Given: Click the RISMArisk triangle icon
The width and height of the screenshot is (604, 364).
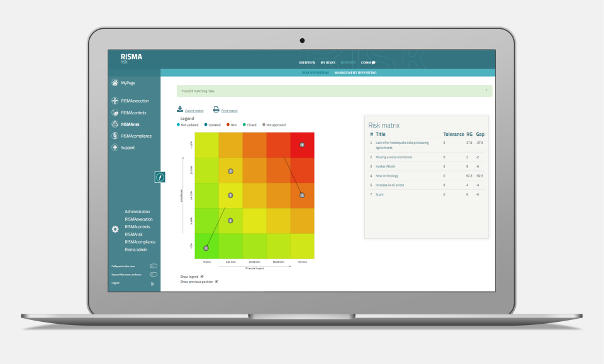Looking at the screenshot, I should click(115, 124).
